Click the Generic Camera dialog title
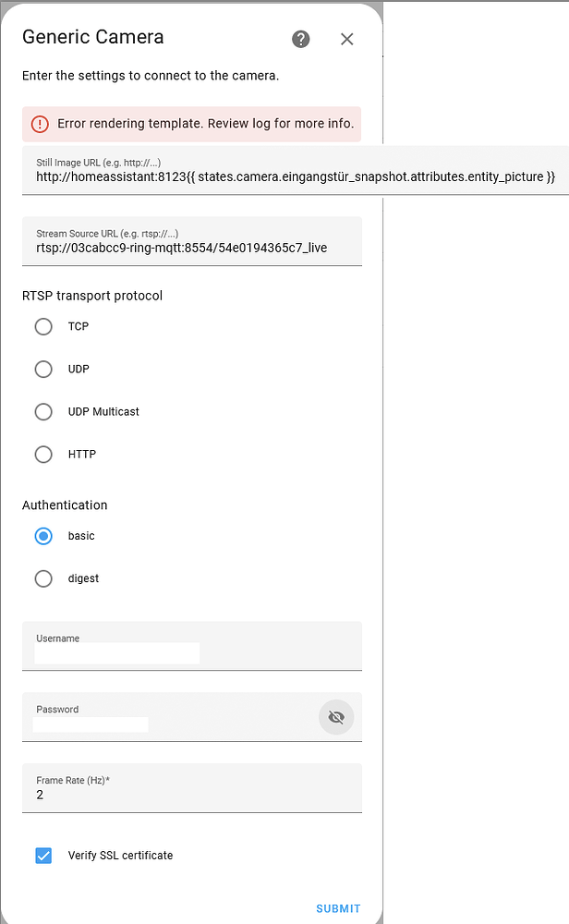This screenshot has width=569, height=924. (92, 37)
